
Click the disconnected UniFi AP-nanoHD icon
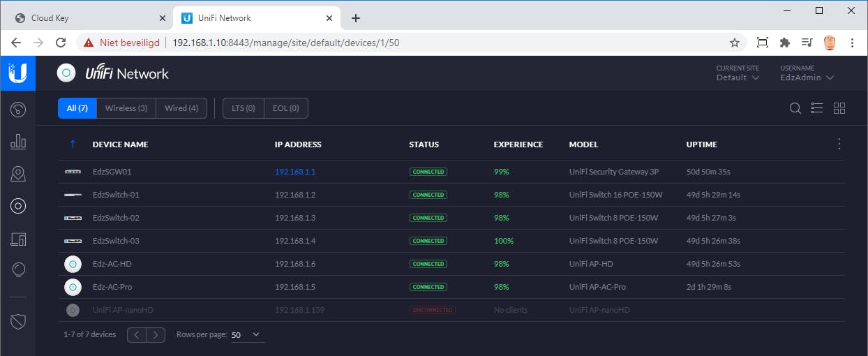(73, 310)
